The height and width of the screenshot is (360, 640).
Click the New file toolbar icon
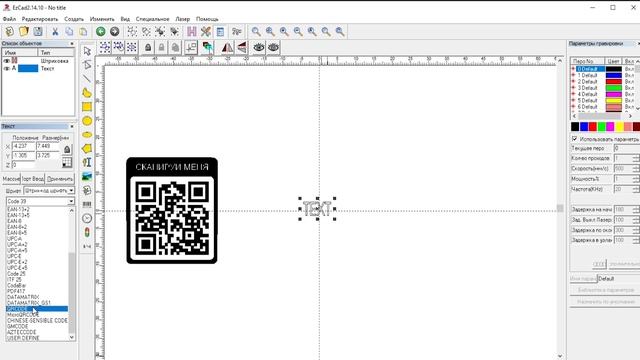(9, 31)
